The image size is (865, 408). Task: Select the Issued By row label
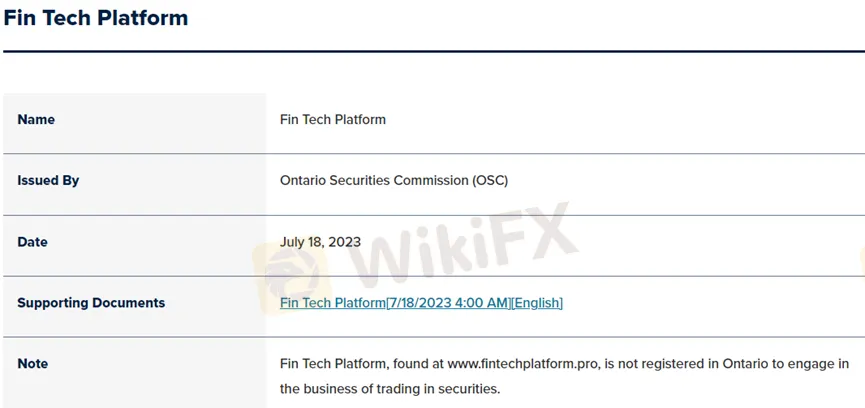coord(48,181)
